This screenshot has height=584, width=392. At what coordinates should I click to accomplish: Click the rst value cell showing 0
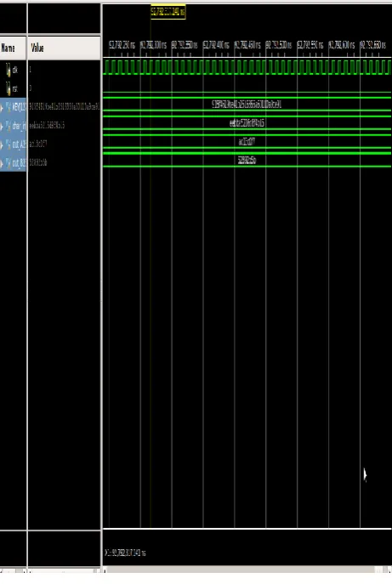click(30, 88)
